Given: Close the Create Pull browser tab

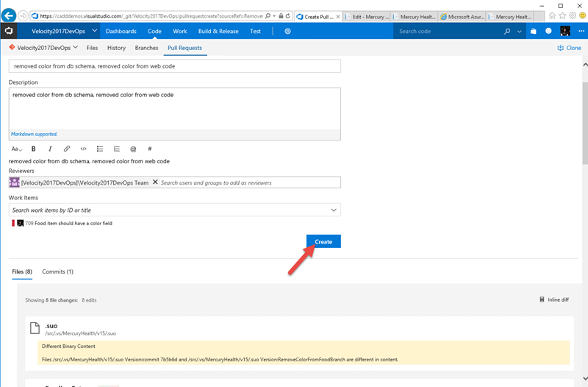Looking at the screenshot, I should [338, 16].
